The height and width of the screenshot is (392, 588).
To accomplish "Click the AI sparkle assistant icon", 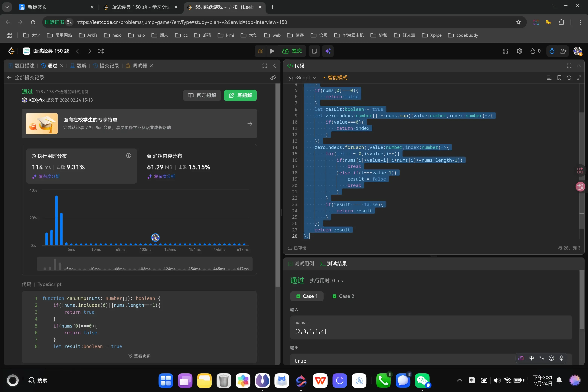I will click(328, 51).
